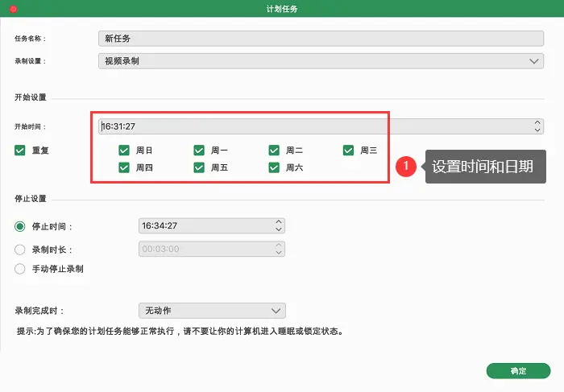
Task: Increase 停止时间 using the up arrow
Action: pos(279,222)
